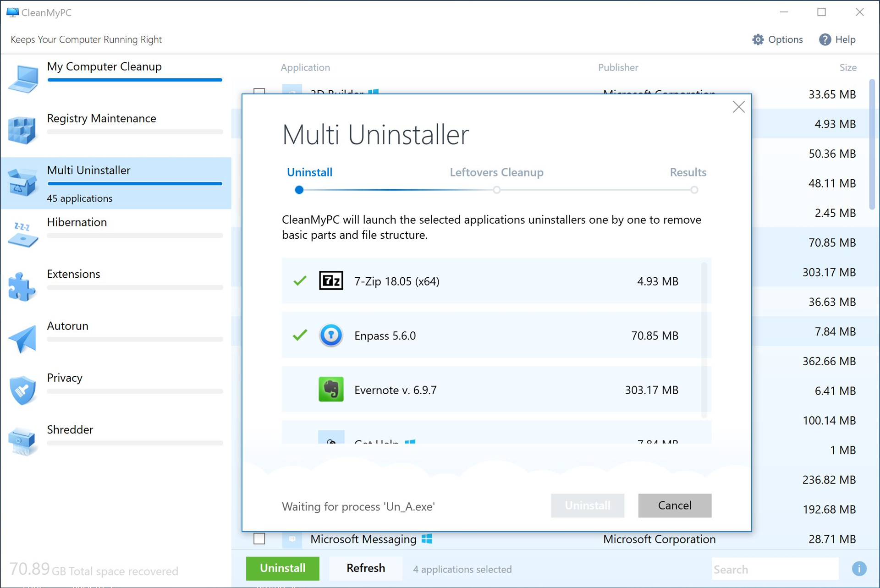Screen dimensions: 880x588
Task: Click the Evernote elephant icon in dialog
Action: (x=331, y=390)
